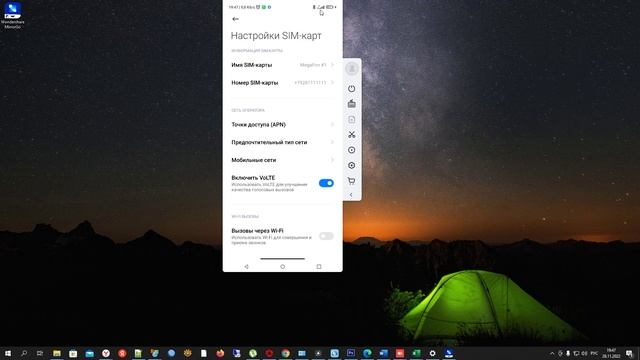Tap the gesture pill bar on phone

point(282,258)
